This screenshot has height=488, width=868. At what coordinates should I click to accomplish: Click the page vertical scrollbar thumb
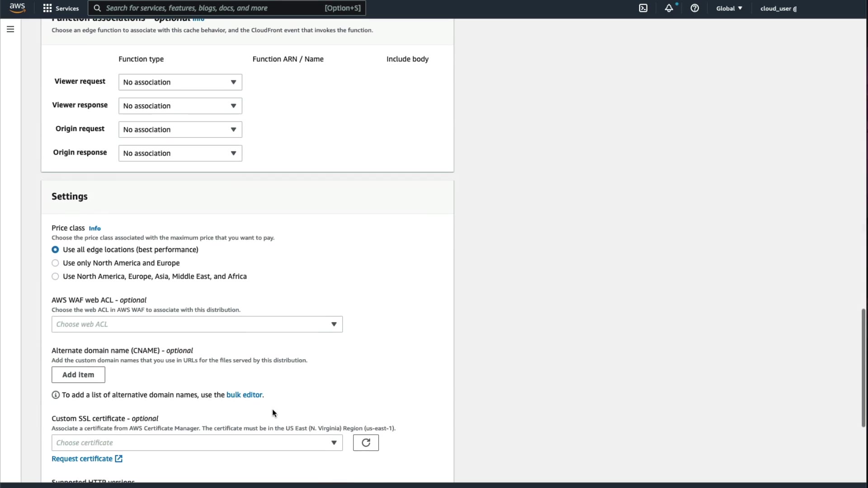tap(863, 367)
